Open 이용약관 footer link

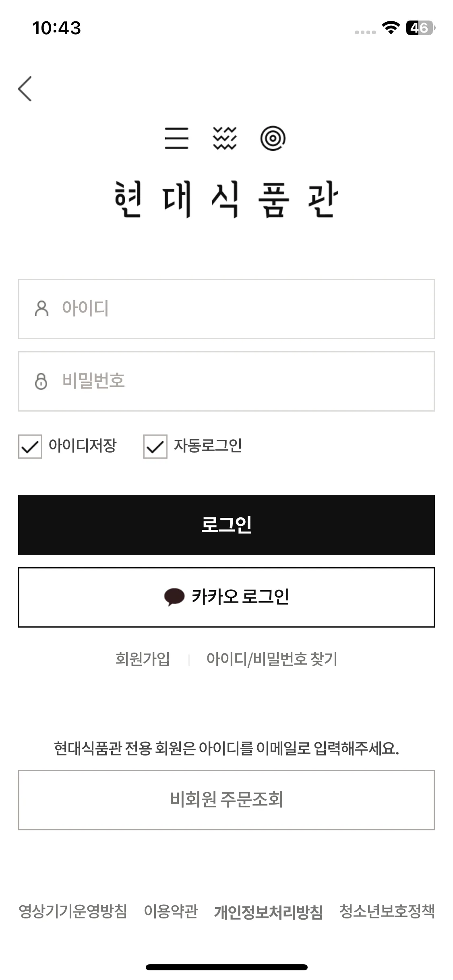[x=171, y=911]
